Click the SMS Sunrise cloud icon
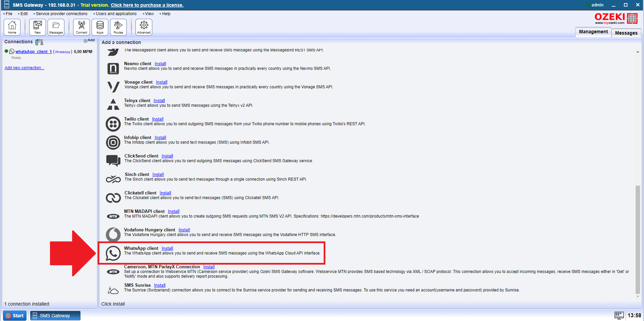Image resolution: width=644 pixels, height=321 pixels. pyautogui.click(x=113, y=290)
